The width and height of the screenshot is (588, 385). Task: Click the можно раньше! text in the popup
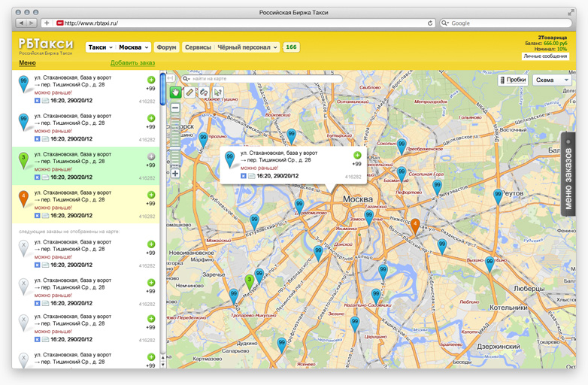click(x=259, y=168)
